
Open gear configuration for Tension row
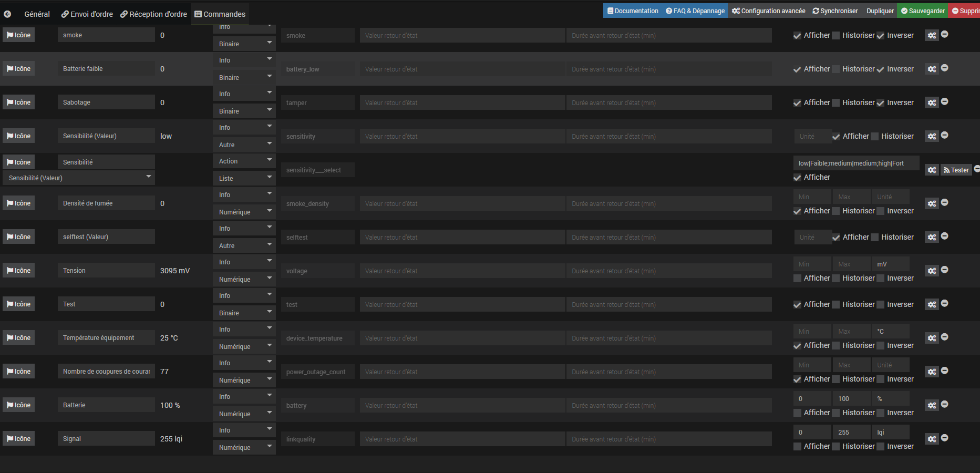932,271
